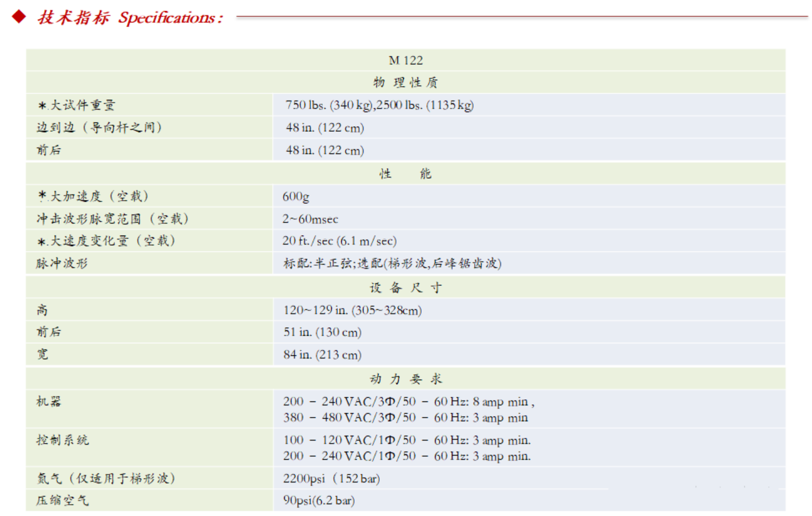Screen dimensions: 812x516
Task: Click the 设备尺寸 section header
Action: (406, 288)
